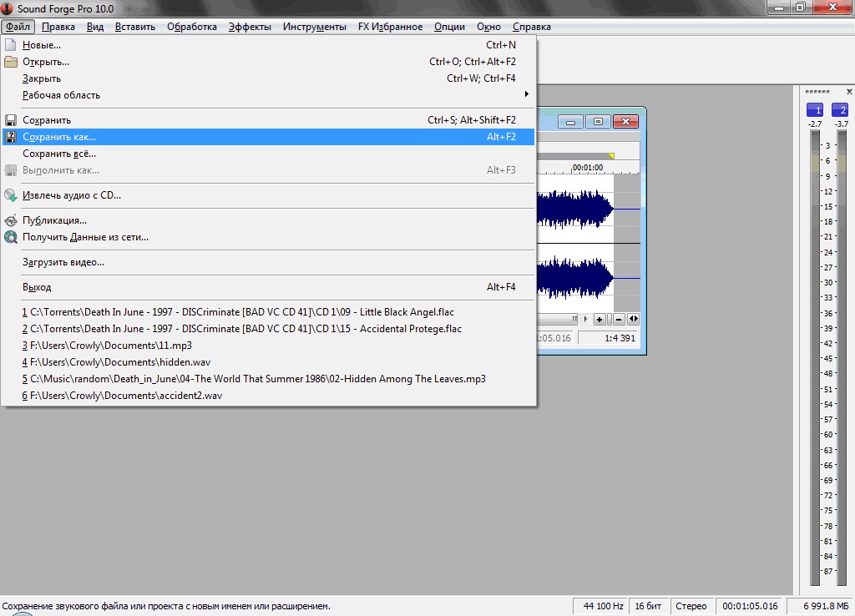Click the -2.7 peak value above meter 1
This screenshot has width=855, height=616.
click(815, 124)
